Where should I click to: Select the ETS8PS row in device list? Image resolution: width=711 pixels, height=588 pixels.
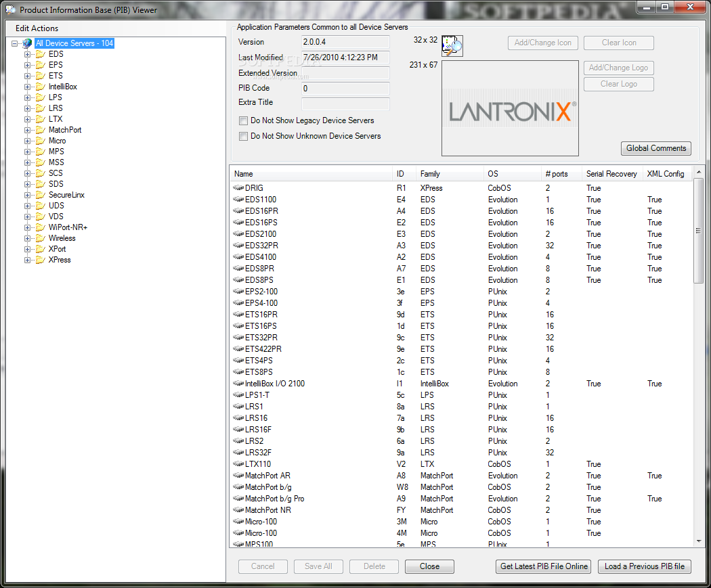462,372
